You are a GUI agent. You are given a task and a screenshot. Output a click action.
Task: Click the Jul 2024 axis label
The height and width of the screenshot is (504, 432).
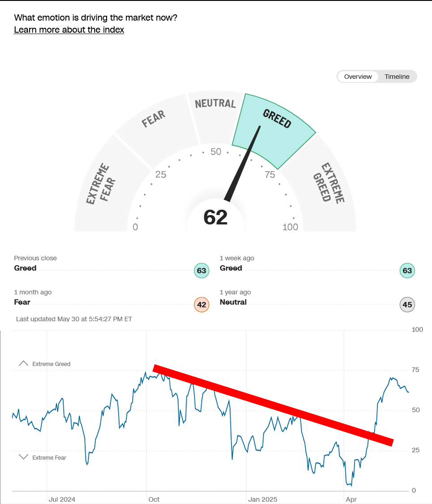click(x=62, y=499)
